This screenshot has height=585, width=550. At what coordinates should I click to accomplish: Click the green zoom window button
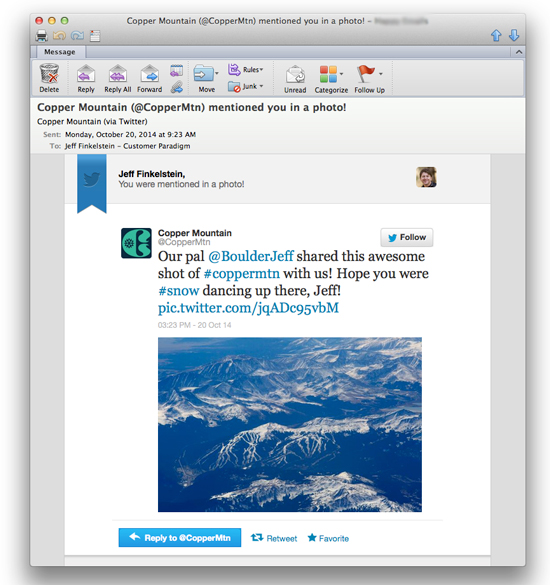click(x=65, y=21)
